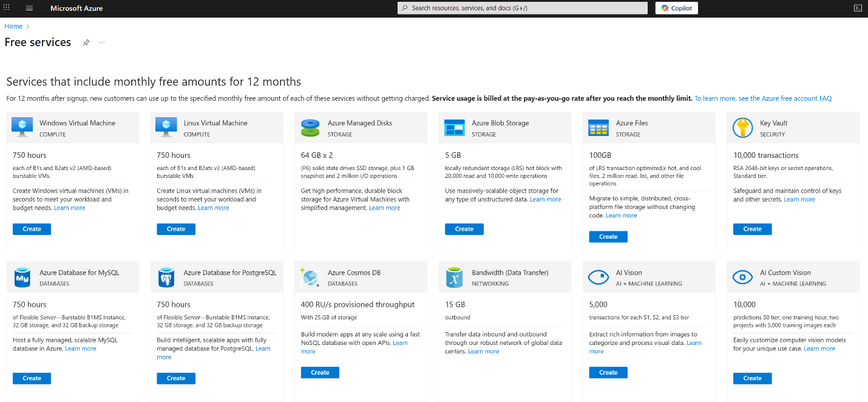Viewport: 868px width, 402px height.
Task: Pin the Free services page
Action: 86,43
